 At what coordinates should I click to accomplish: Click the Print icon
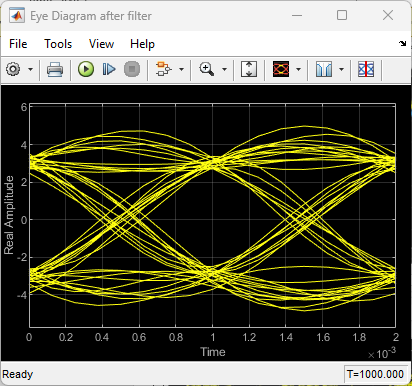[x=55, y=69]
